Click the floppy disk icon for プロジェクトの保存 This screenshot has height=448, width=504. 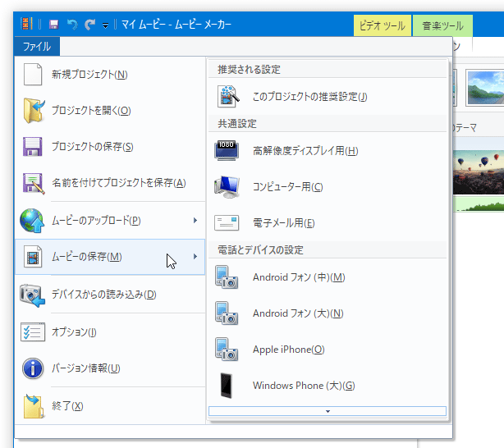[x=33, y=147]
